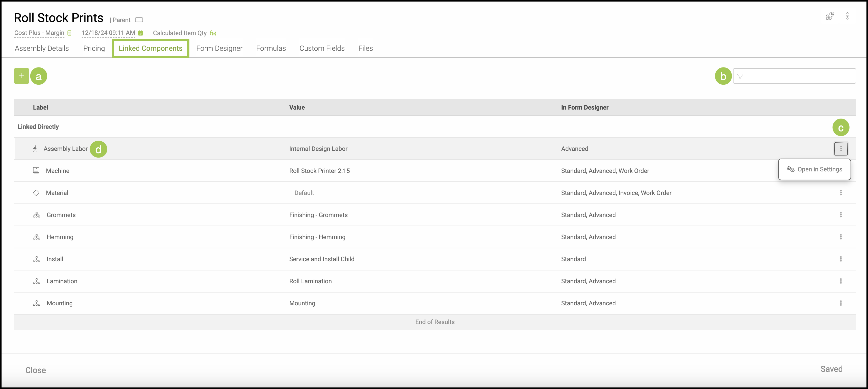The width and height of the screenshot is (868, 389).
Task: Click the formula icon next to Calculated Item Qty
Action: click(213, 33)
